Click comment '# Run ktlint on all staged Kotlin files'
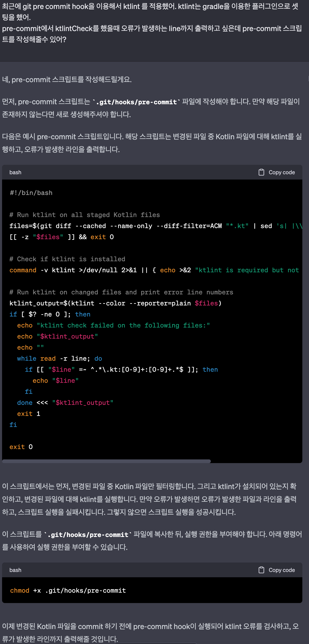 85,215
